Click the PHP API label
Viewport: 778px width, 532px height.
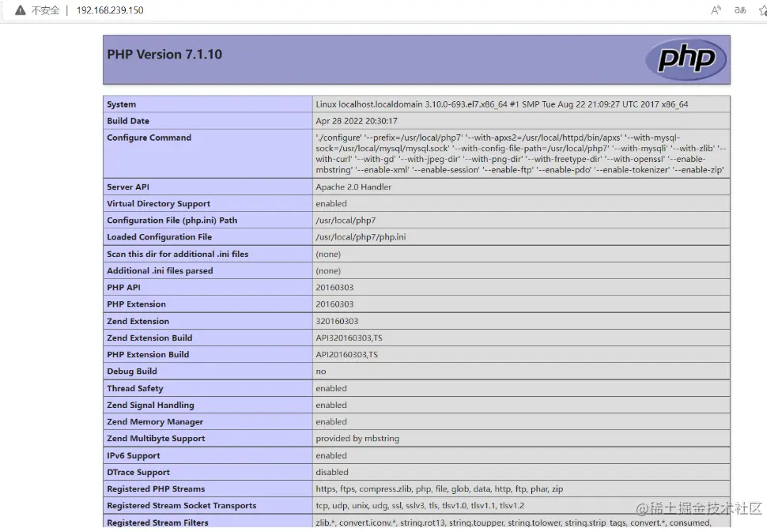[123, 287]
